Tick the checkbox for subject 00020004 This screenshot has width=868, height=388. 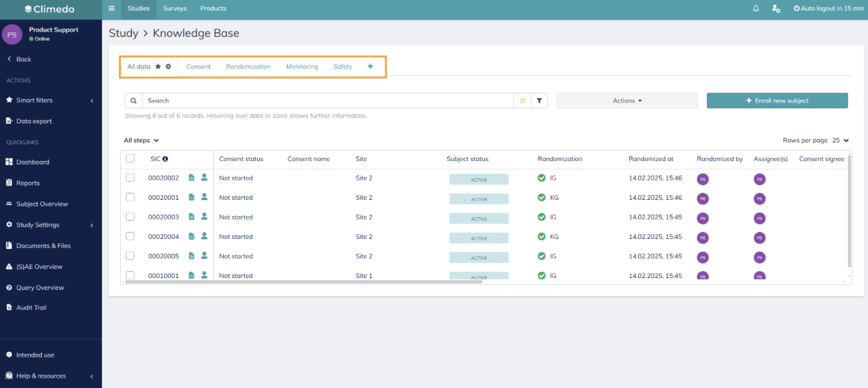click(130, 236)
